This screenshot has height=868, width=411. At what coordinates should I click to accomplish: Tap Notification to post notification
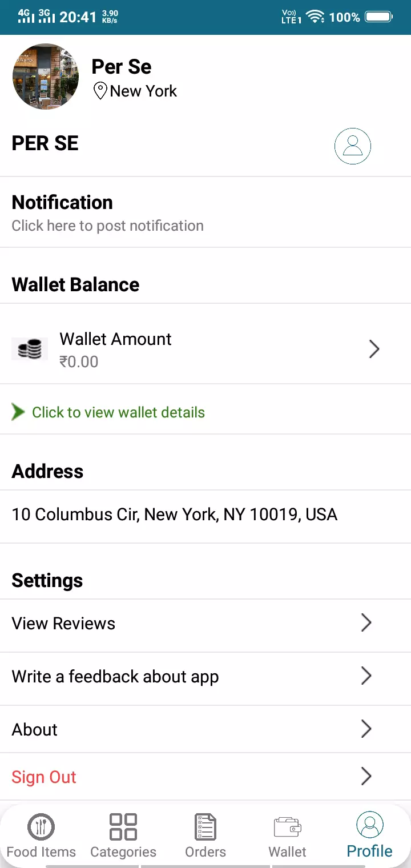pos(205,212)
